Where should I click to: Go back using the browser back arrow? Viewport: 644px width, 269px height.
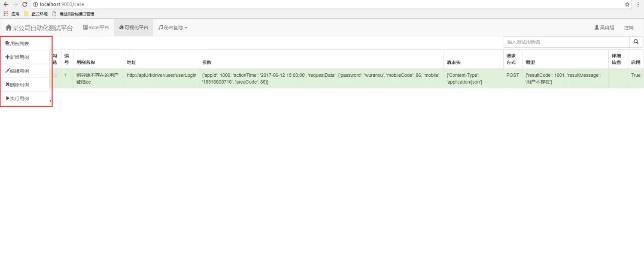tap(6, 4)
